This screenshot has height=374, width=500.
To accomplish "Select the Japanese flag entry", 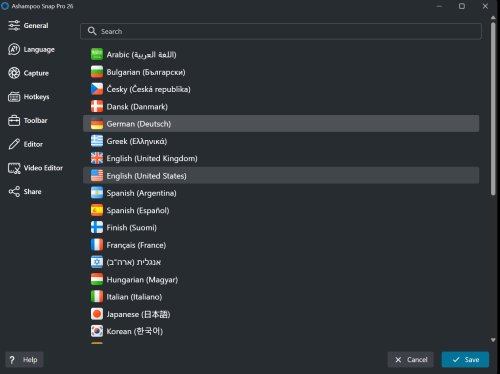I will (x=97, y=314).
